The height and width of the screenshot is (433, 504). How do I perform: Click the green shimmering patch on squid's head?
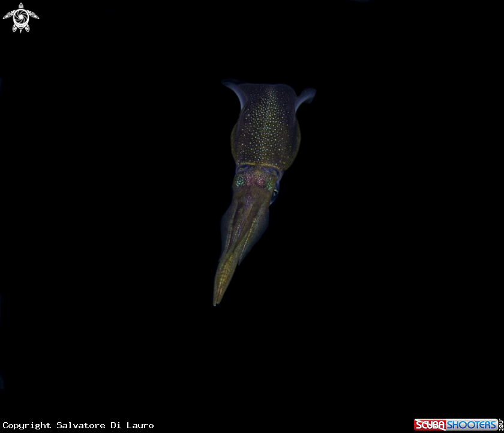tap(241, 180)
